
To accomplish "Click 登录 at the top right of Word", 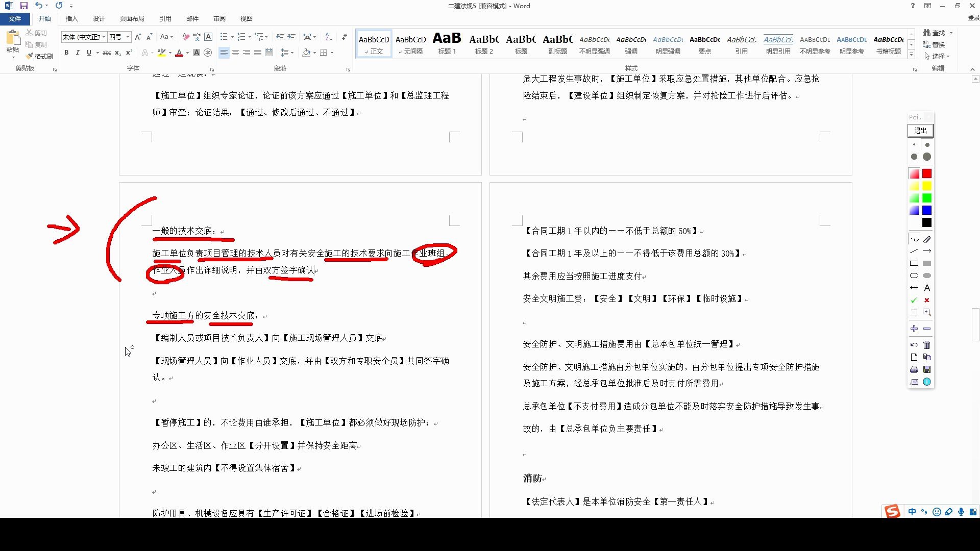I will coord(973,16).
